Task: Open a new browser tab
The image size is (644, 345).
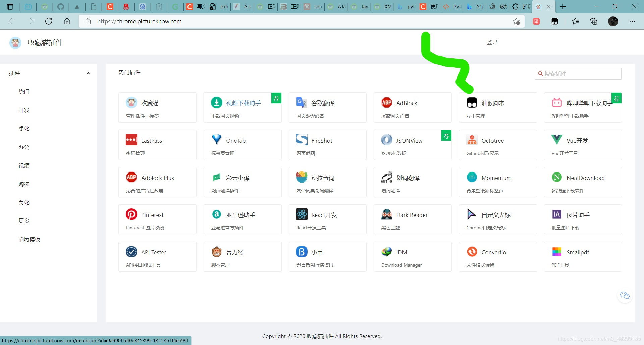Action: point(563,7)
